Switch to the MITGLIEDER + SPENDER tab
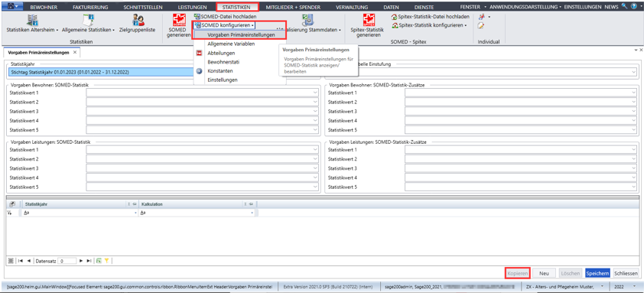644x293 pixels. [292, 7]
